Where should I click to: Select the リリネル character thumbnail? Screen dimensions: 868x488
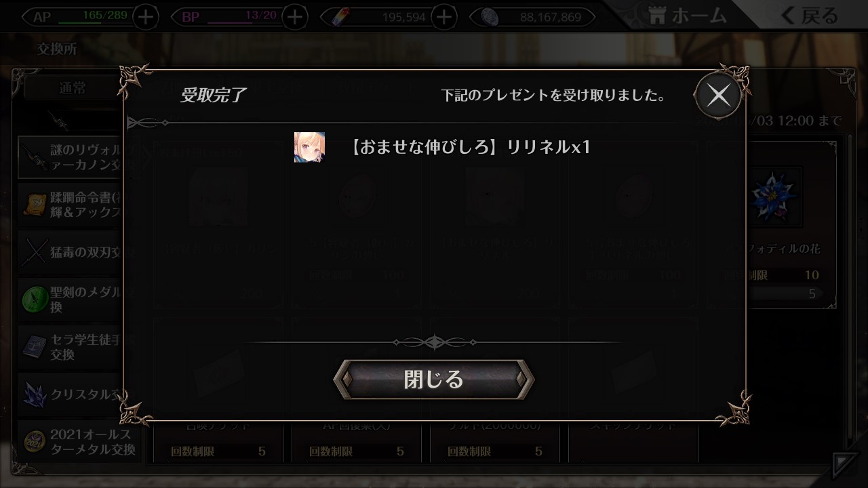[309, 147]
